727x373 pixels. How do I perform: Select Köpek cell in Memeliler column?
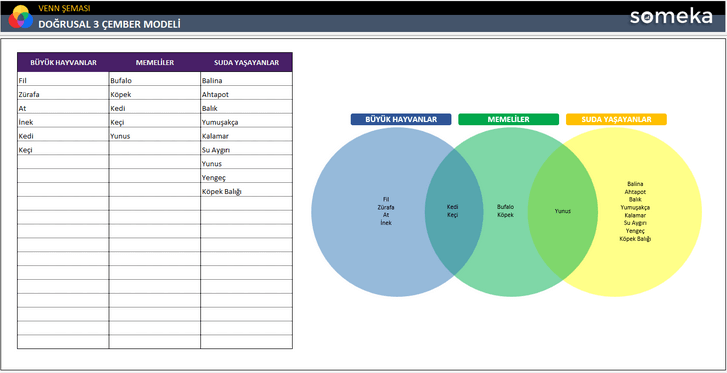point(155,93)
